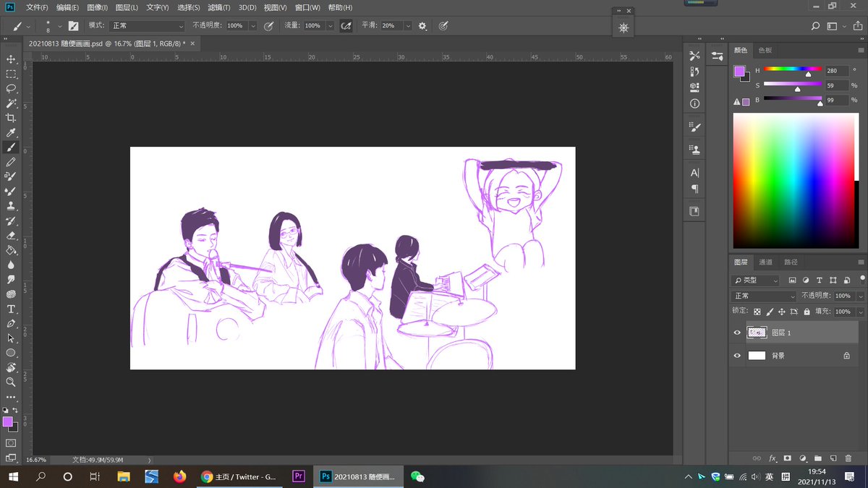Image resolution: width=868 pixels, height=488 pixels.
Task: Click the zoom percentage field 16.67%
Action: [36, 460]
